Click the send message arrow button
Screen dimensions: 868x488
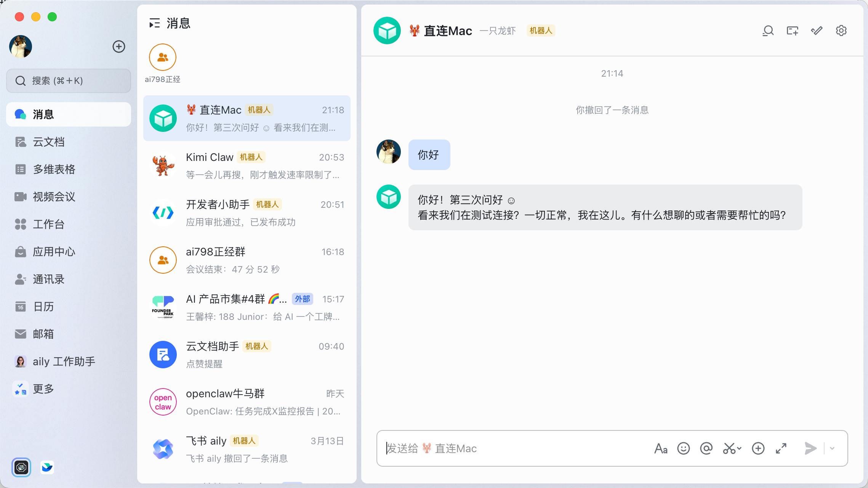(810, 448)
